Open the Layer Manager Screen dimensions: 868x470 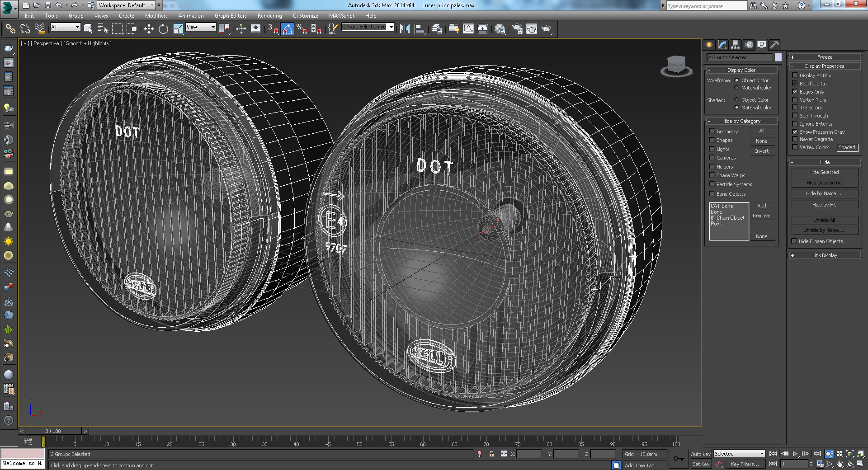point(437,29)
